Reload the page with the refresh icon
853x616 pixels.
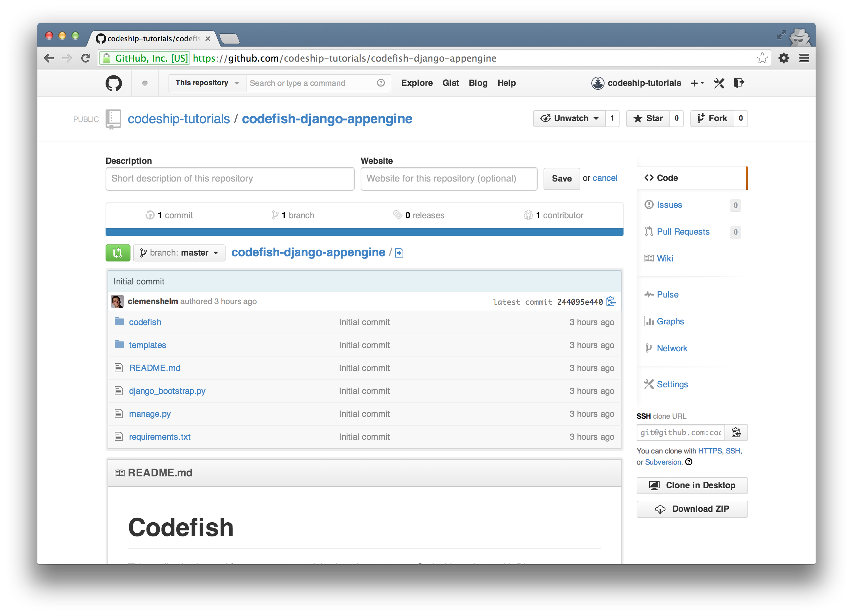pyautogui.click(x=86, y=58)
